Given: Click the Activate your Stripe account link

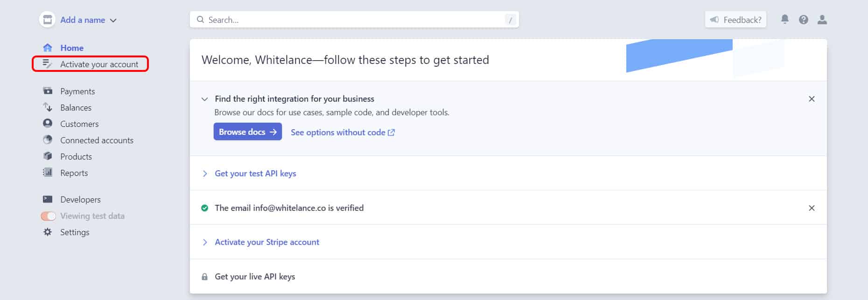Looking at the screenshot, I should 267,242.
